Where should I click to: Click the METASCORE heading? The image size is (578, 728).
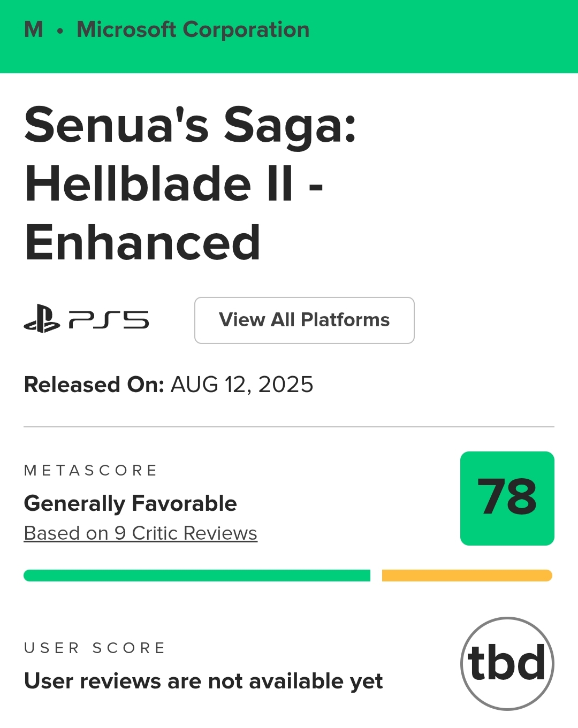coord(91,471)
